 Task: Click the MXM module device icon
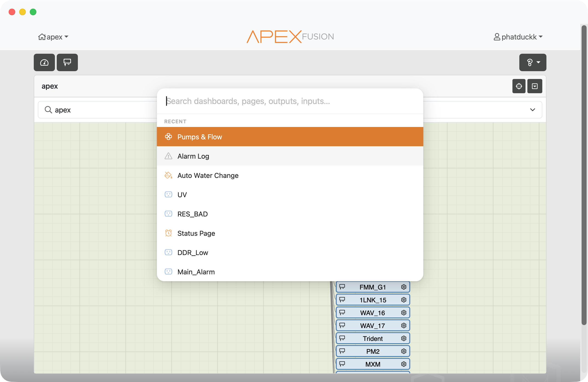click(342, 364)
